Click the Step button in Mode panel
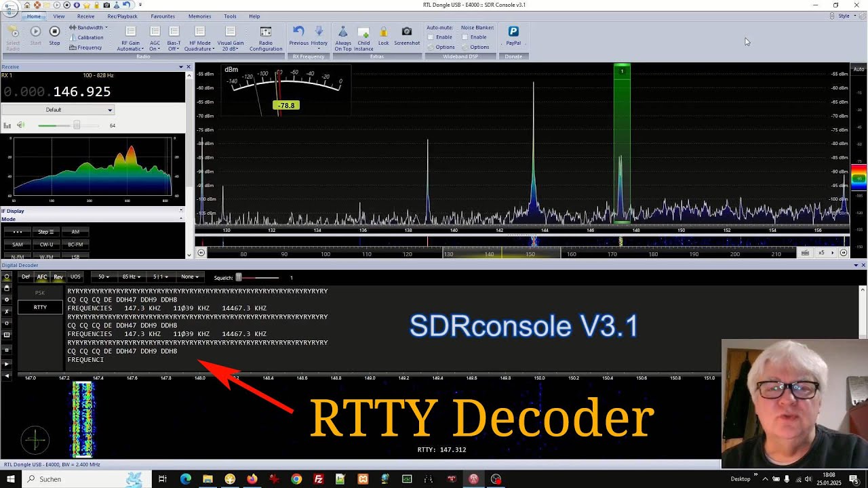The width and height of the screenshot is (868, 488). pyautogui.click(x=46, y=232)
